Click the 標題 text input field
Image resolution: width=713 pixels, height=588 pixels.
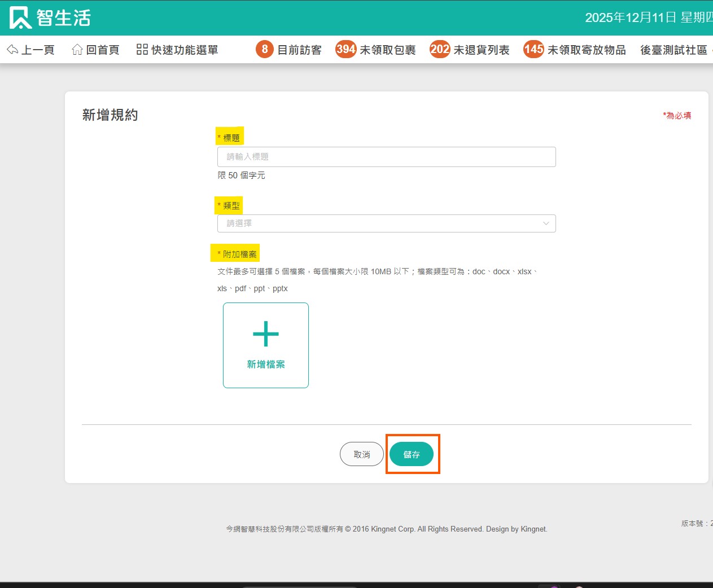click(386, 157)
